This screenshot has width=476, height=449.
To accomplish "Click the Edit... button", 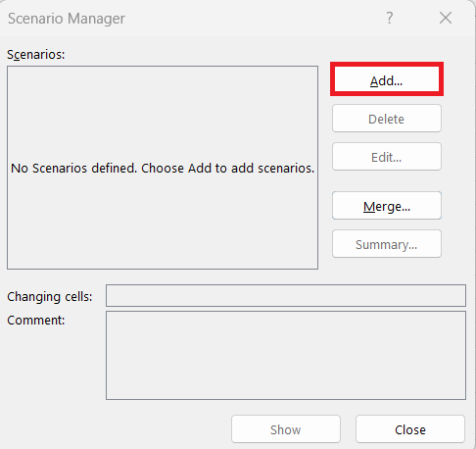I will click(x=387, y=157).
